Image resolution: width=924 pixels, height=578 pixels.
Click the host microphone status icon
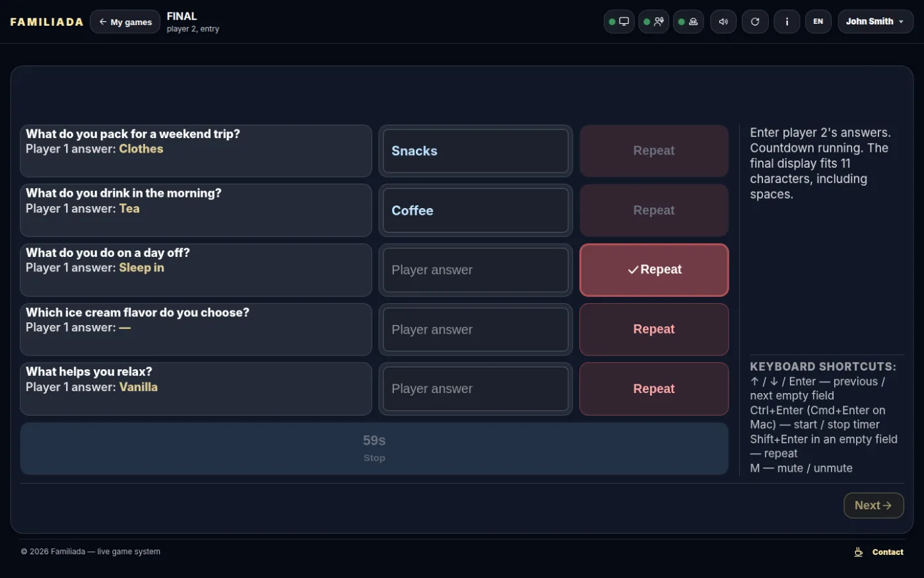click(653, 22)
